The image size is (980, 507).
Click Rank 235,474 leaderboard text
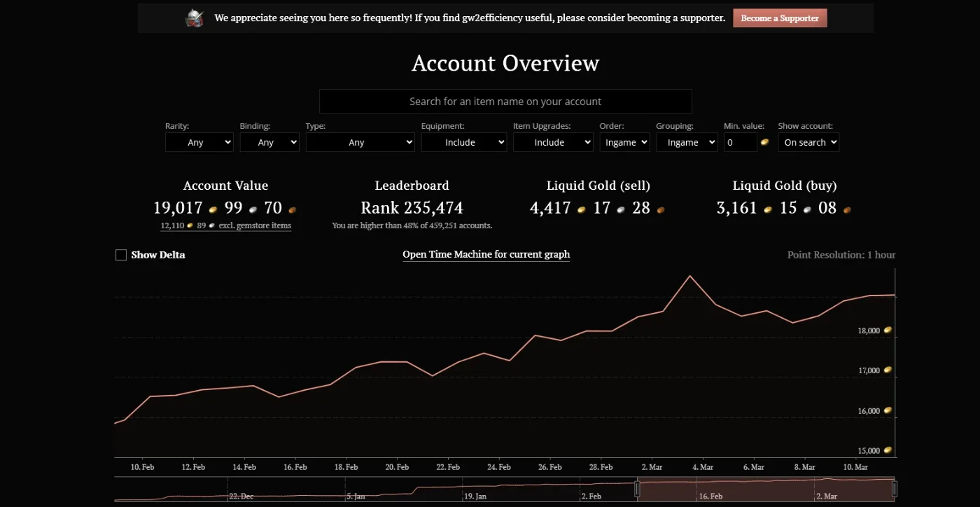pyautogui.click(x=412, y=208)
